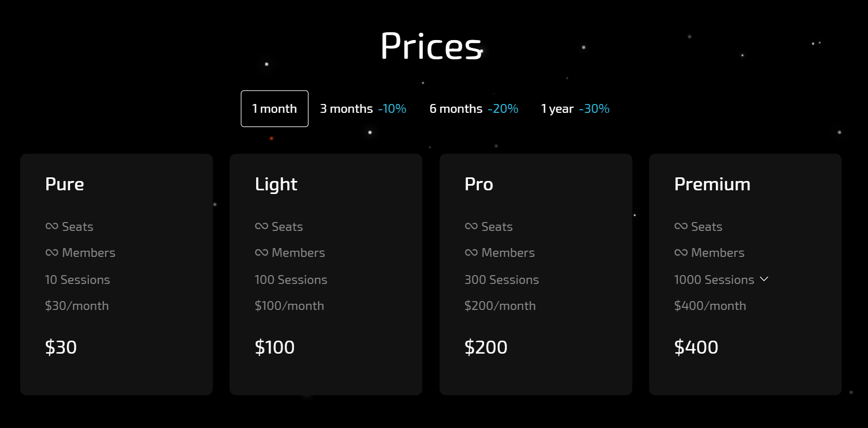
Task: Click the infinity icon beside Pro Members
Action: [471, 253]
